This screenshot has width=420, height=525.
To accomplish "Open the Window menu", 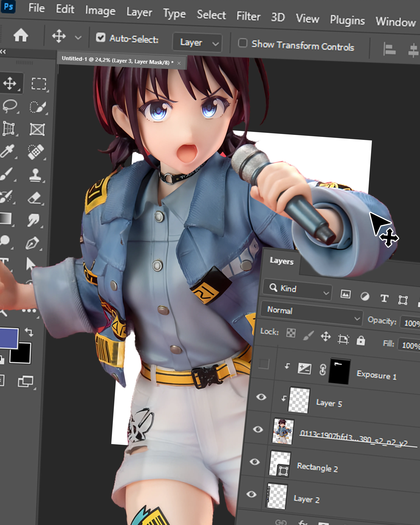I will 396,22.
